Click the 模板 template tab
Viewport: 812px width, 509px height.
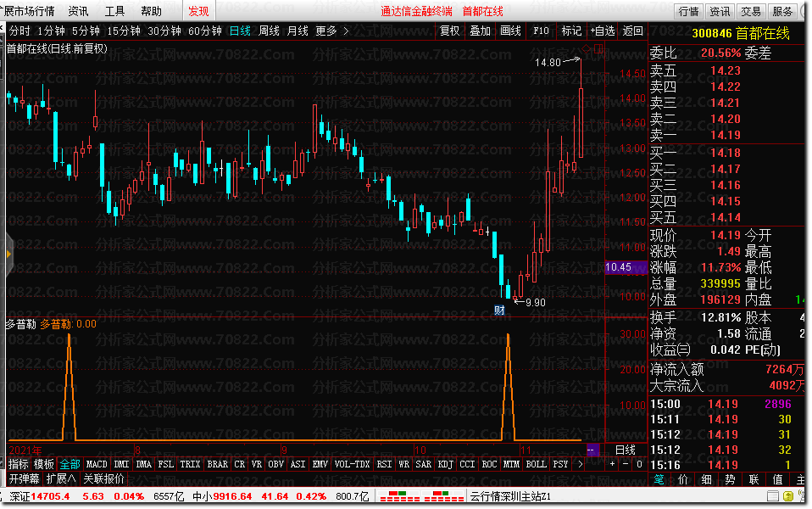pyautogui.click(x=43, y=464)
